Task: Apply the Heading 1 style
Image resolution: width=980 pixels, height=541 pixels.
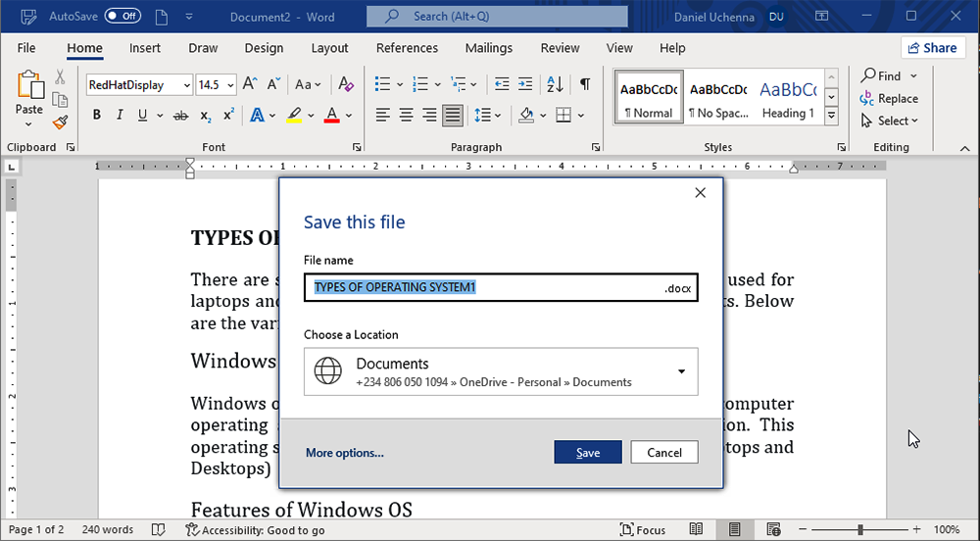Action: pos(788,97)
